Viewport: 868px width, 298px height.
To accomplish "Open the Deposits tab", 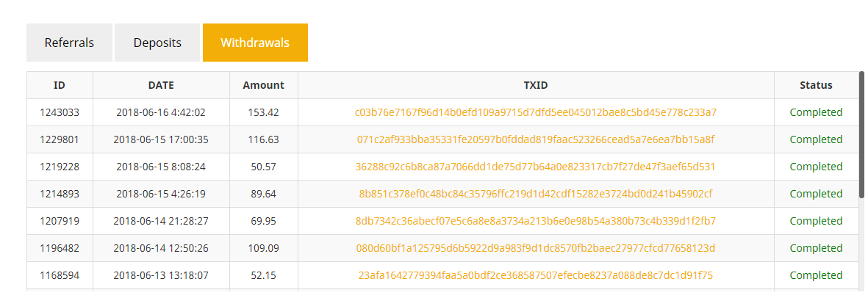I will pos(157,43).
